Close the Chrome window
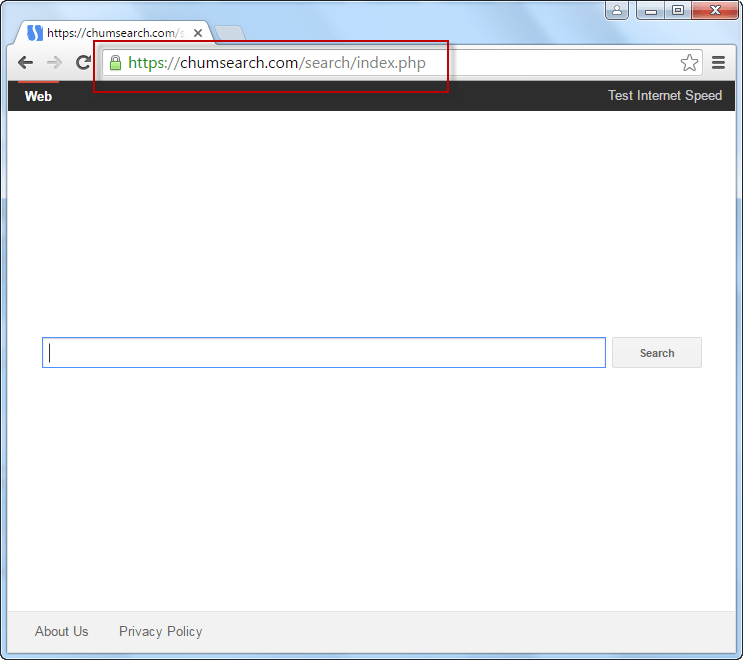The image size is (743, 660). (715, 10)
